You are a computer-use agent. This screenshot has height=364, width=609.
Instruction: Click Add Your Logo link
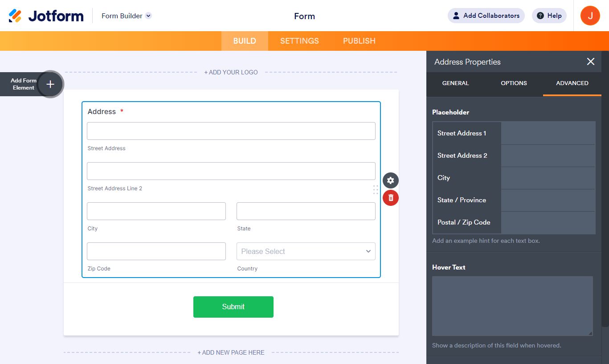pos(231,72)
